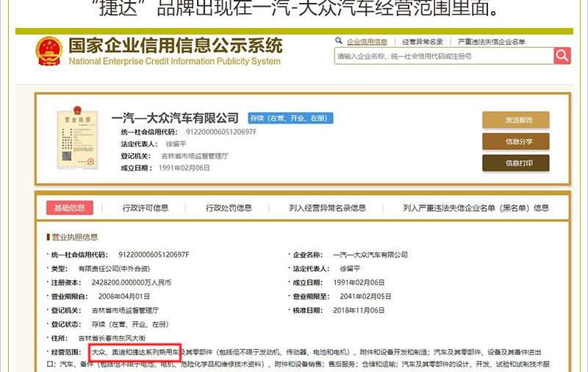The height and width of the screenshot is (372, 588).
Task: Click the 登记状态 value in license info
Action: (130, 324)
